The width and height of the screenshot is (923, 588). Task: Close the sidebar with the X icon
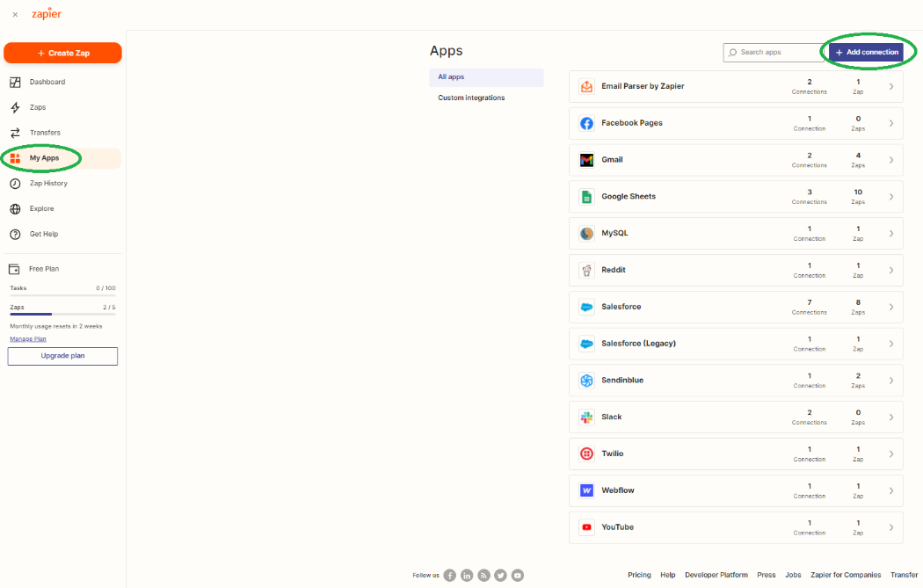pos(15,15)
